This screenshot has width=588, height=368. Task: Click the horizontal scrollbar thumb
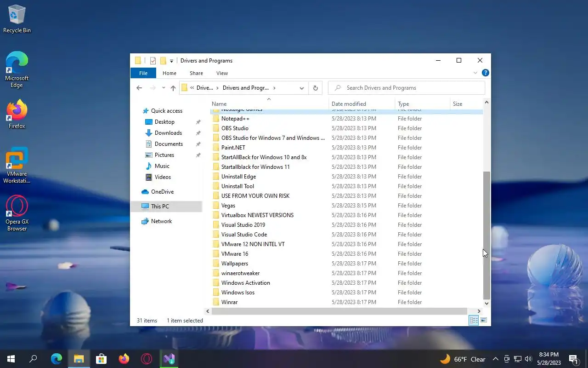(339, 311)
